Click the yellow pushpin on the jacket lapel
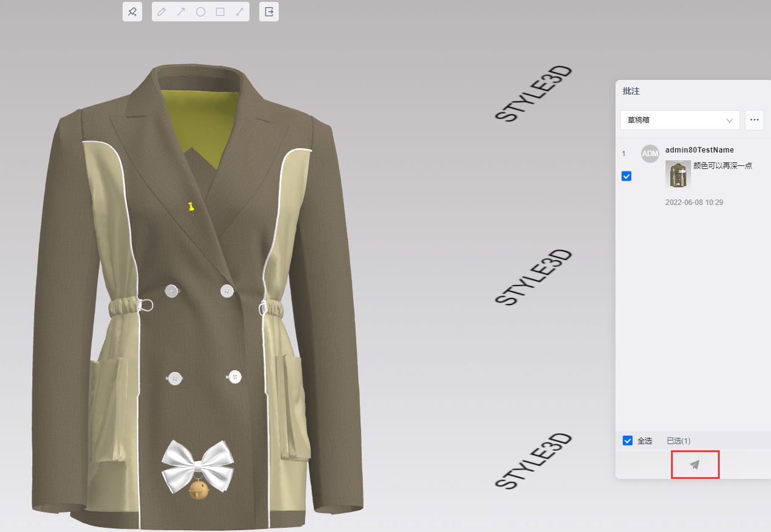 click(x=191, y=207)
